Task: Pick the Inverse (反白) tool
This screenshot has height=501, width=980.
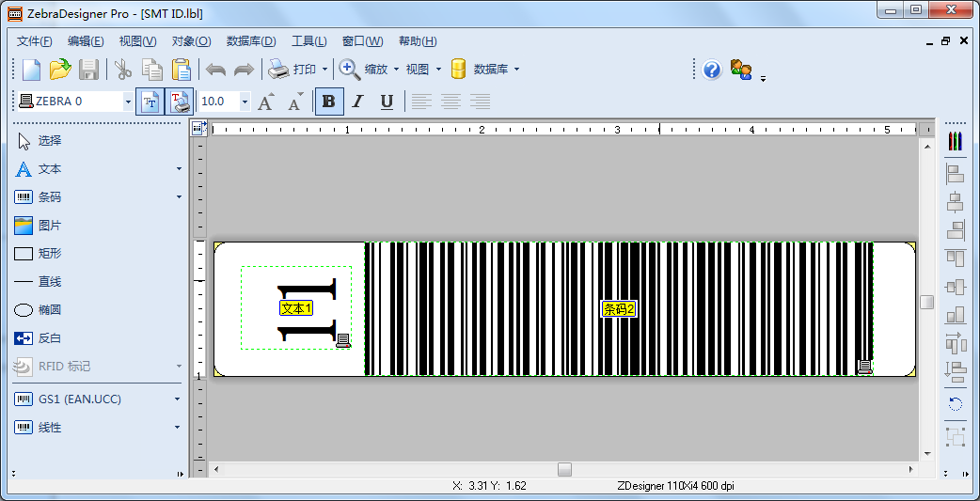Action: coord(49,338)
